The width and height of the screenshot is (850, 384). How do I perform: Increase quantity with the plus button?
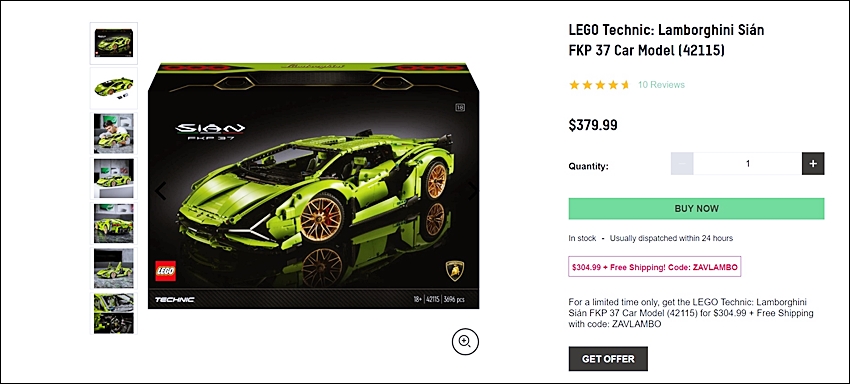[x=813, y=163]
